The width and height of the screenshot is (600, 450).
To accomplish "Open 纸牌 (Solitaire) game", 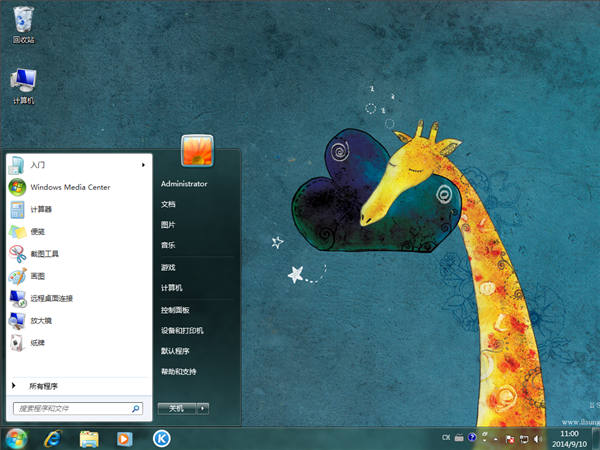I will pos(38,343).
